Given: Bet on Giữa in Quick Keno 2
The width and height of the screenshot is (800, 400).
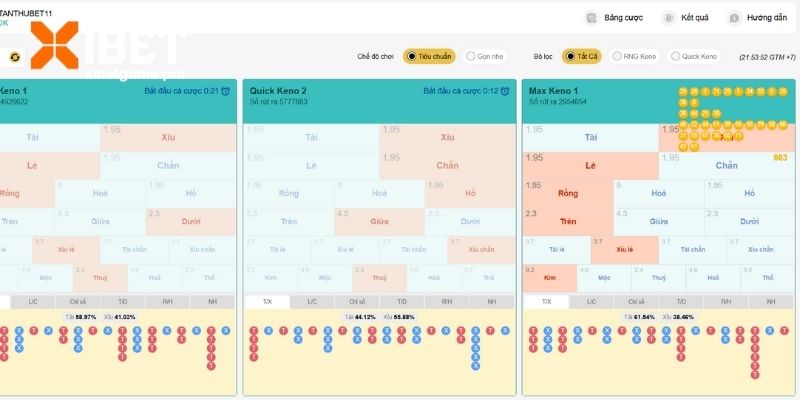Looking at the screenshot, I should coord(379,221).
